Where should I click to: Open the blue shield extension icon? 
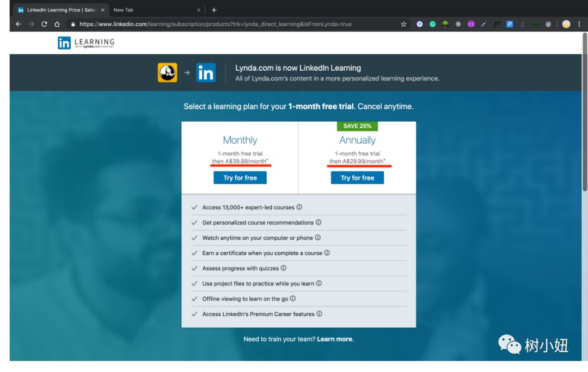(x=420, y=24)
